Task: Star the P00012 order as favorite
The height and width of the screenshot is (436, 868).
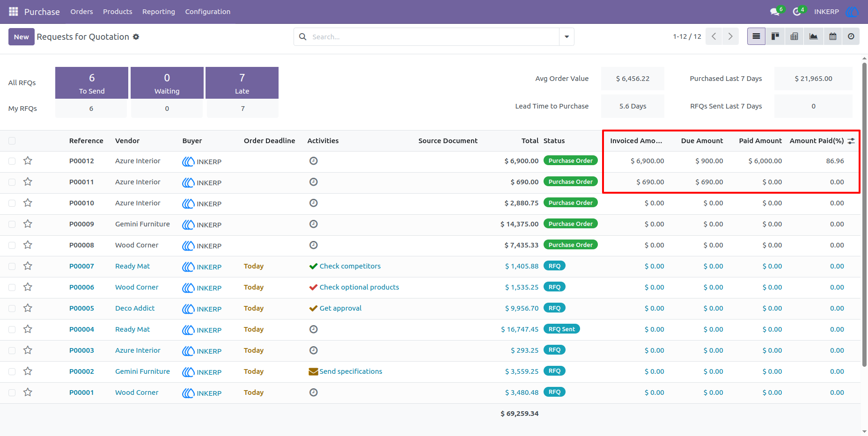Action: tap(28, 161)
